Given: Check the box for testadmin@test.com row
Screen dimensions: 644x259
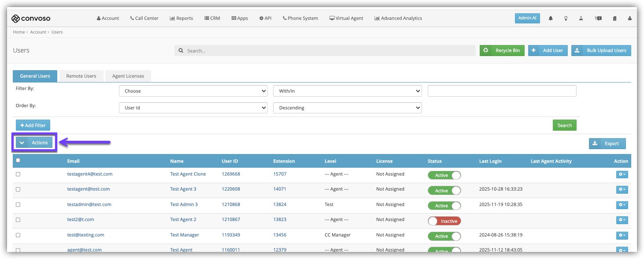Looking at the screenshot, I should 18,205.
